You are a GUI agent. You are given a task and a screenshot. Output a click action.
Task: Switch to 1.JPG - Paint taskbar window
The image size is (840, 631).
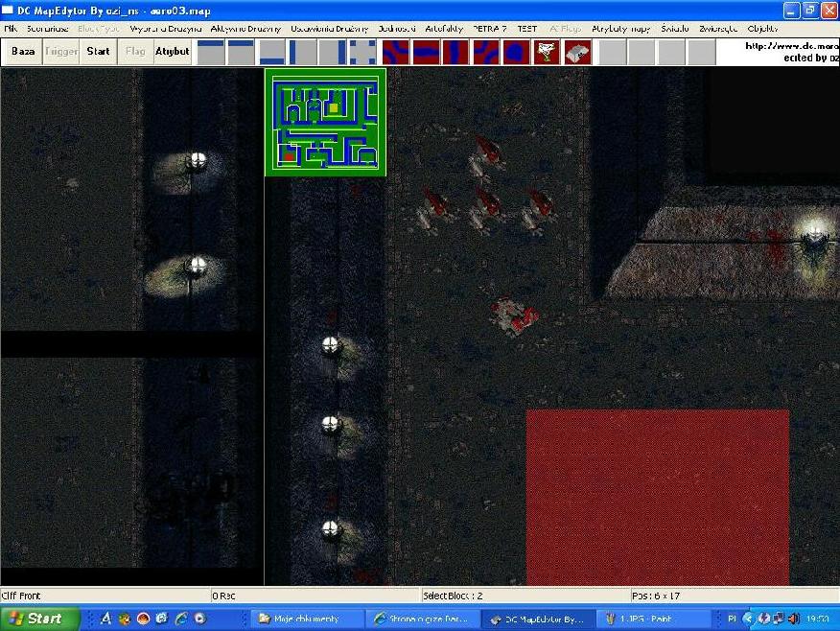pos(654,619)
